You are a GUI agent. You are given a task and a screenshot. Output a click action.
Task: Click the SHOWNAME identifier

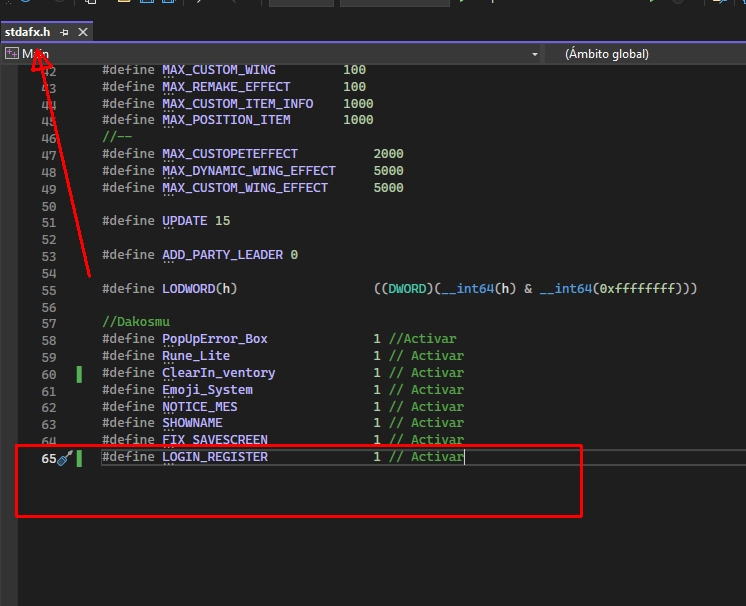pos(192,423)
